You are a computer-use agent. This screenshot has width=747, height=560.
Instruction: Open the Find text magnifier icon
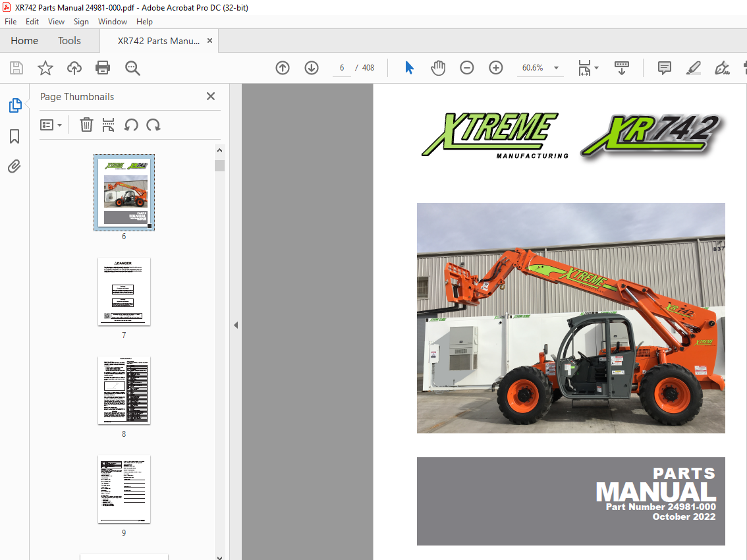coord(132,68)
